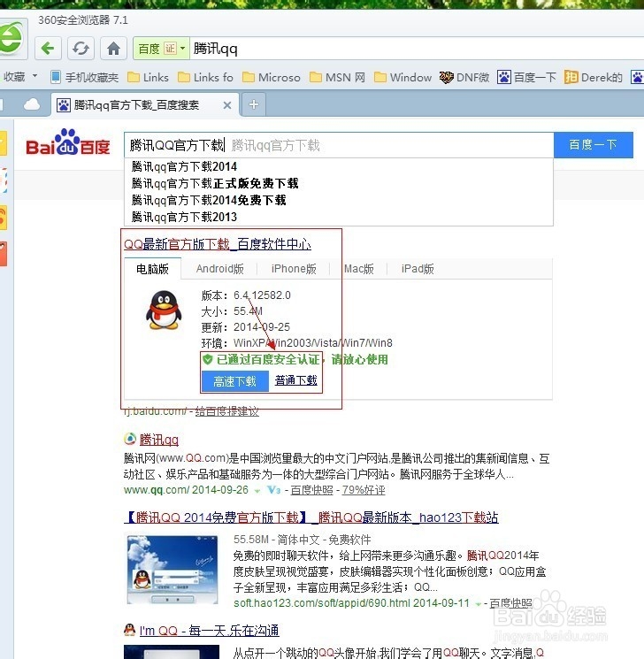Select the 电脑版 tab
Screen dimensions: 644x659
click(x=152, y=269)
